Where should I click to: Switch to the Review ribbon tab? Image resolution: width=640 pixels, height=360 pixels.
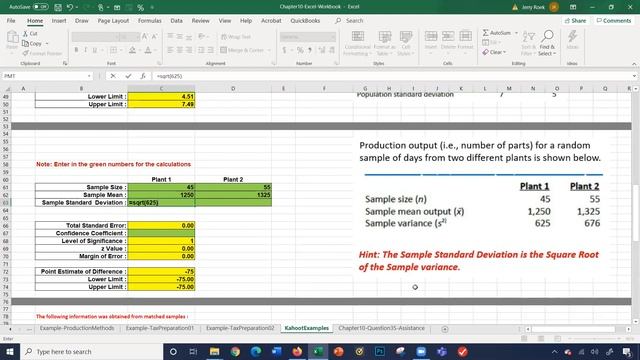200,20
